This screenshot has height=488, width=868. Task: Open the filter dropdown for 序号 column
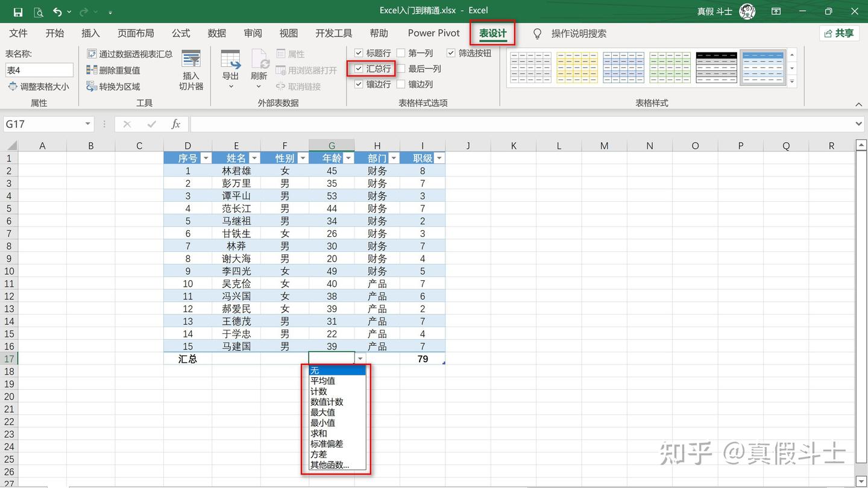click(x=206, y=158)
